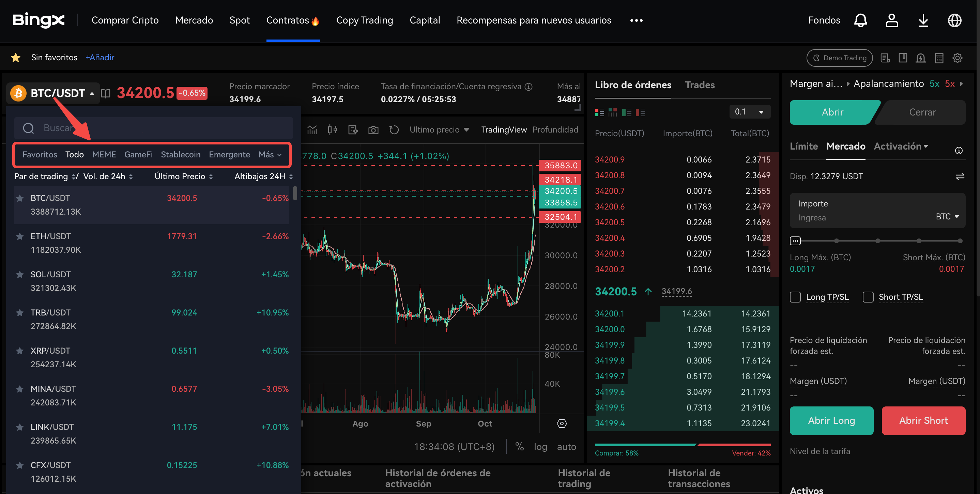980x494 pixels.
Task: Click the Abrir Long button
Action: 831,421
